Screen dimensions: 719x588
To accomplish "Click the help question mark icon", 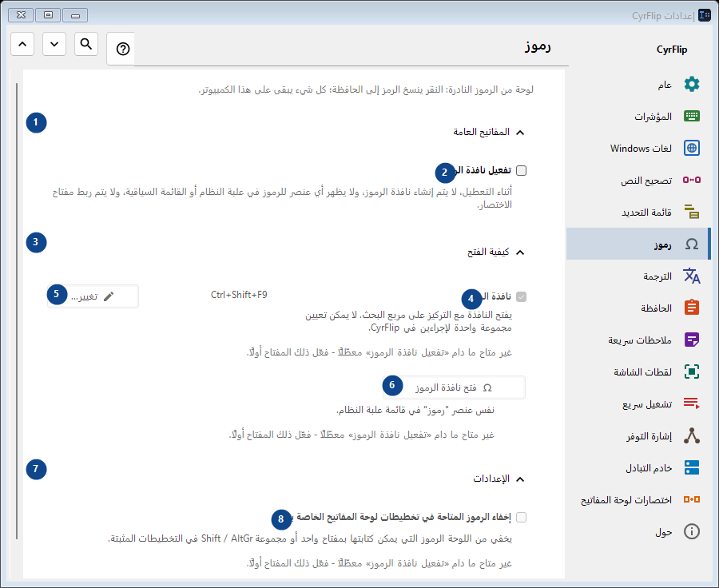I will tap(123, 49).
